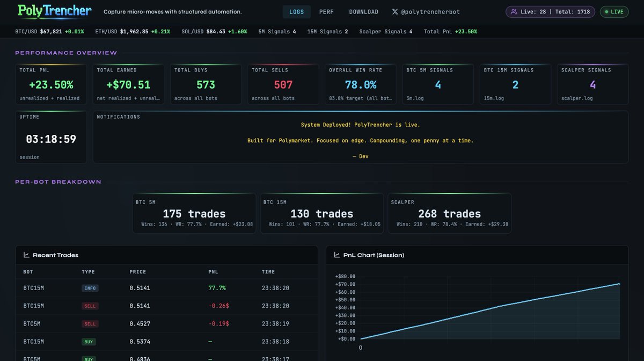
Task: Select the Total PnL +23.50% card
Action: pyautogui.click(x=51, y=84)
